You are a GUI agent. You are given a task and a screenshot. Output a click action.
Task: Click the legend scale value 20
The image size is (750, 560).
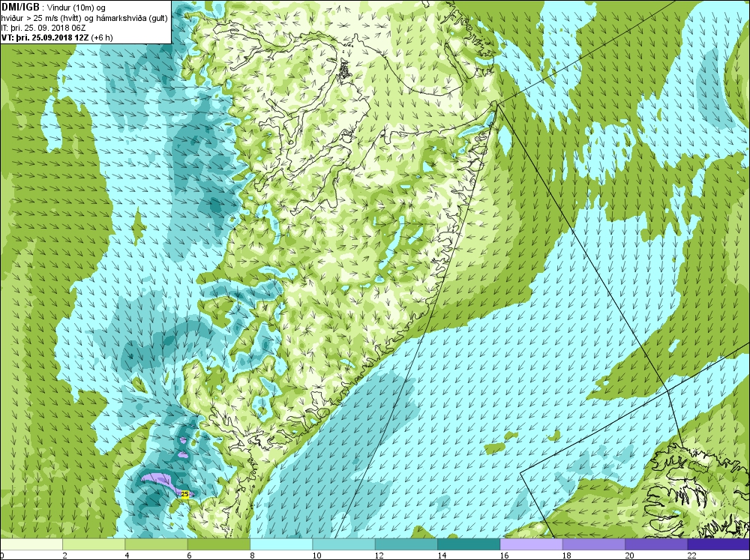629,556
